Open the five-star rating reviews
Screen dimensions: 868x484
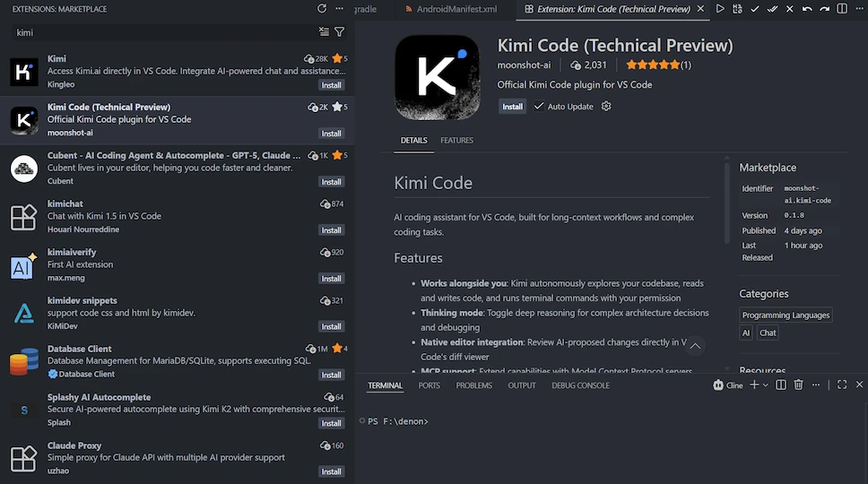coord(659,65)
